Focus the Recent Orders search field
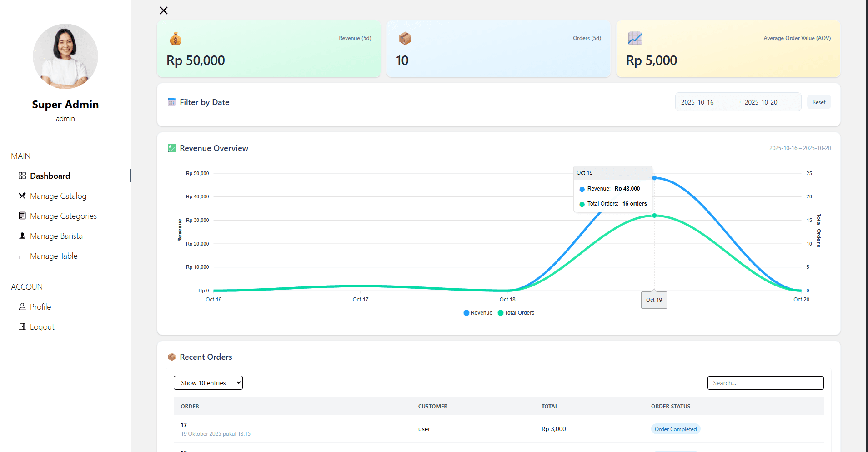Image resolution: width=868 pixels, height=452 pixels. (765, 383)
